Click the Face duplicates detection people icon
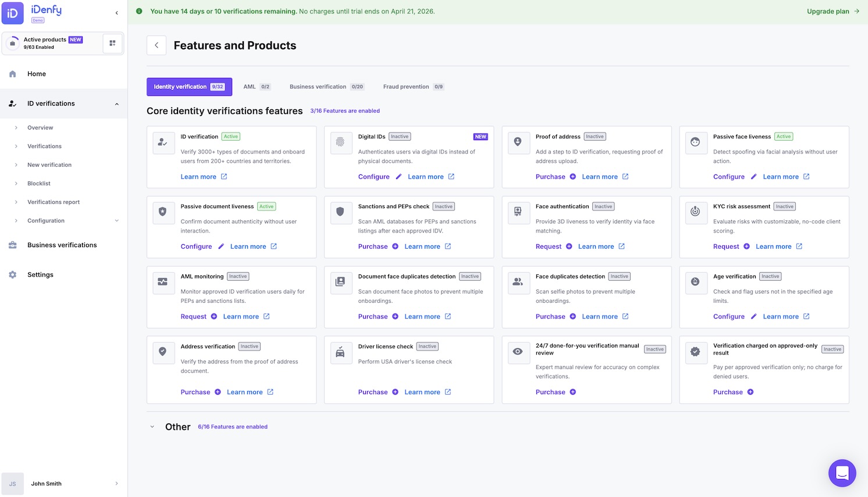The width and height of the screenshot is (868, 497). click(x=518, y=283)
